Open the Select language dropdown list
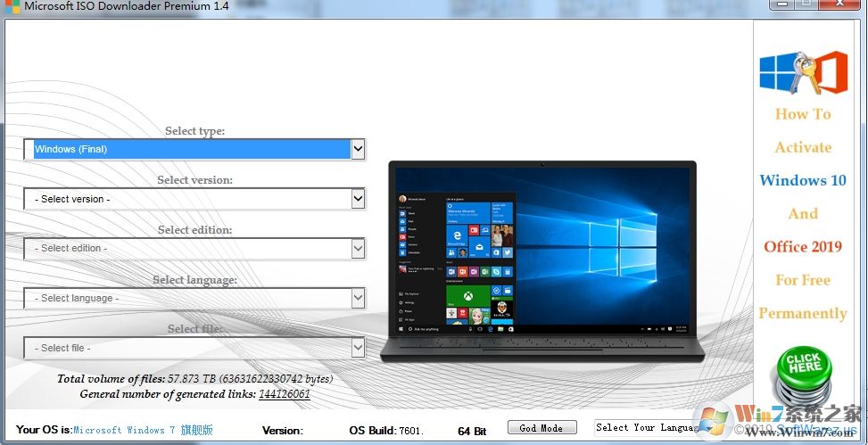The height and width of the screenshot is (445, 868). 358,298
